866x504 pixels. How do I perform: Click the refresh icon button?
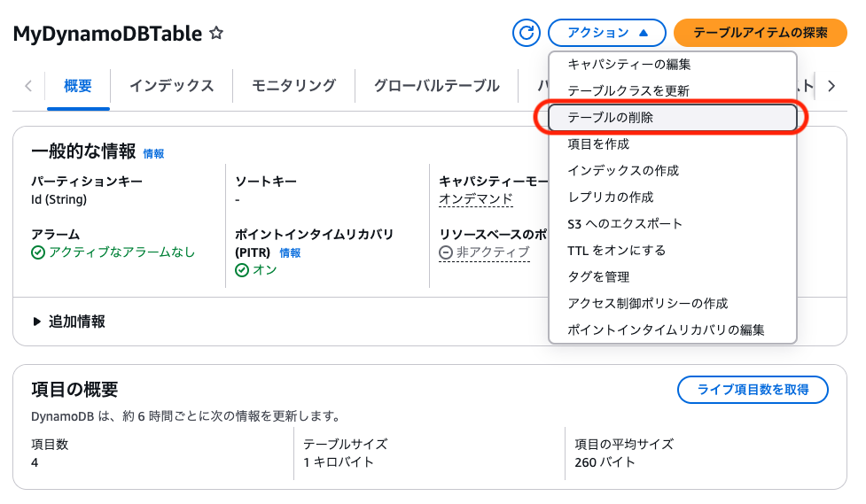pyautogui.click(x=527, y=33)
